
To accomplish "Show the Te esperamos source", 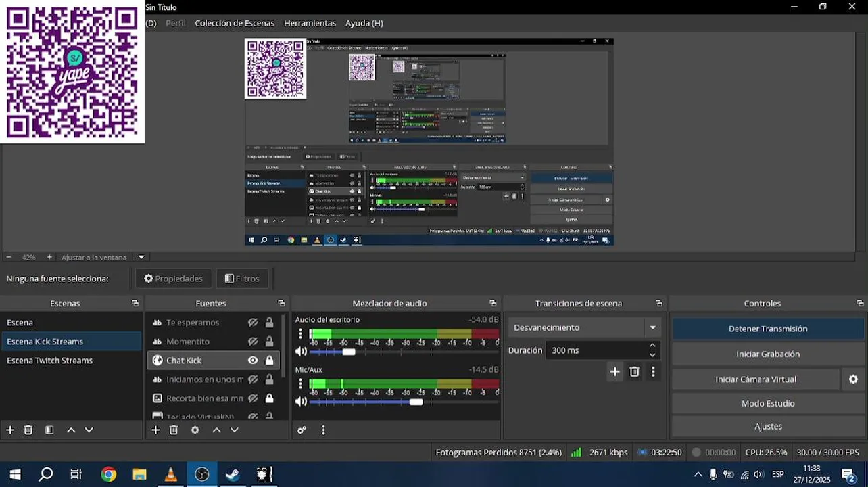I will (x=253, y=323).
